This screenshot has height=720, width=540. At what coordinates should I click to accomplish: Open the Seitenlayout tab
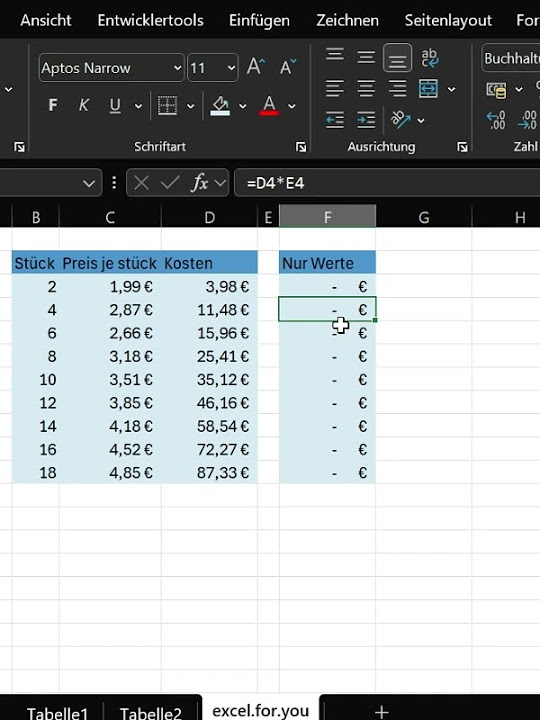(448, 20)
